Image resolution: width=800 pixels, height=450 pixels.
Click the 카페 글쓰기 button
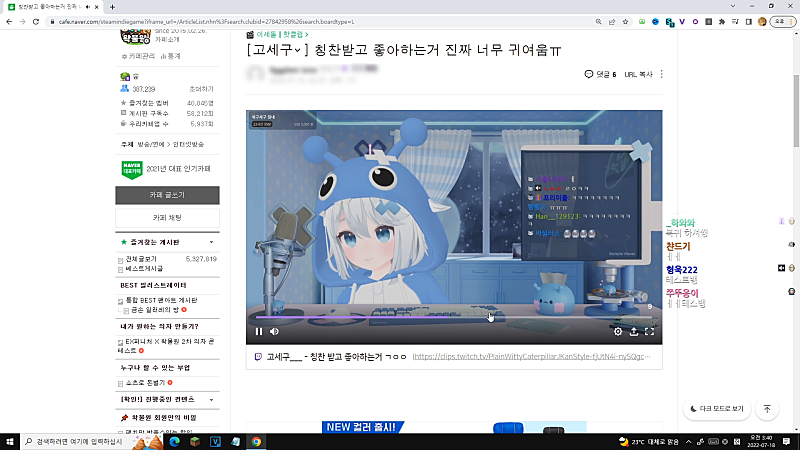[x=167, y=195]
